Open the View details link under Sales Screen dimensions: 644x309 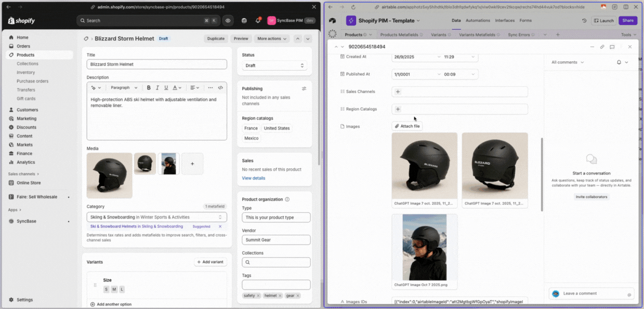pyautogui.click(x=254, y=178)
